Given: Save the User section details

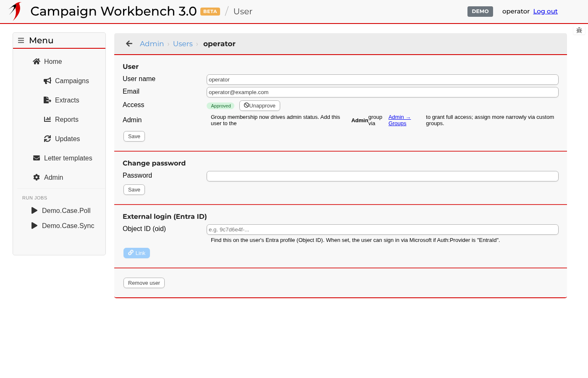Looking at the screenshot, I should (x=134, y=136).
